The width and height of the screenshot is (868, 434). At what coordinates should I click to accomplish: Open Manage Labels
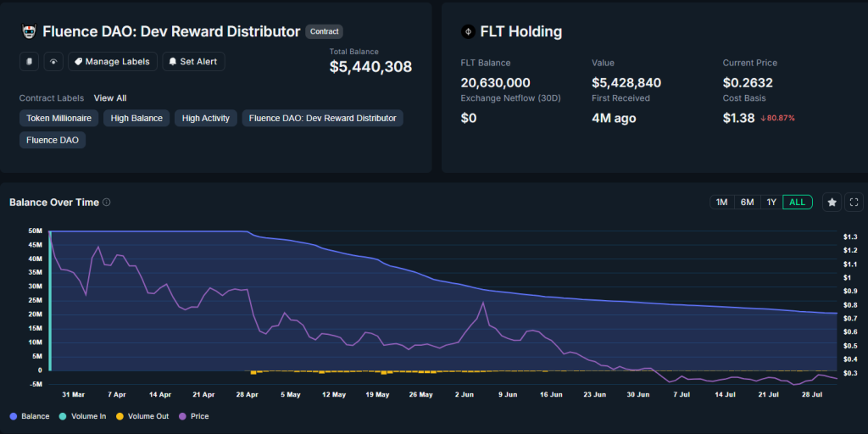(x=112, y=61)
